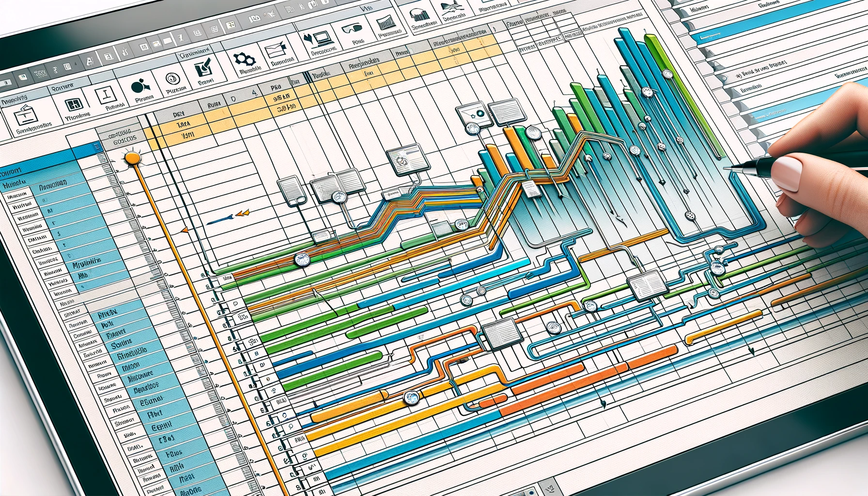Click the orange circle timeline marker

coord(131,158)
